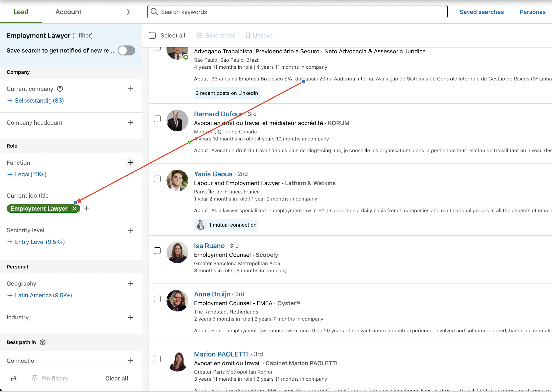Click the Account tab
This screenshot has height=392, width=552.
[x=68, y=12]
